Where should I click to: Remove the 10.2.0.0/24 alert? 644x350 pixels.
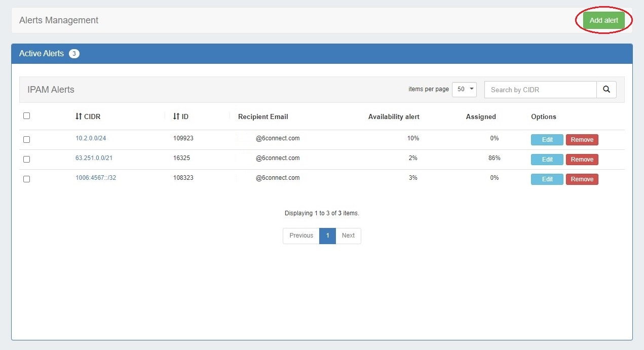point(582,140)
